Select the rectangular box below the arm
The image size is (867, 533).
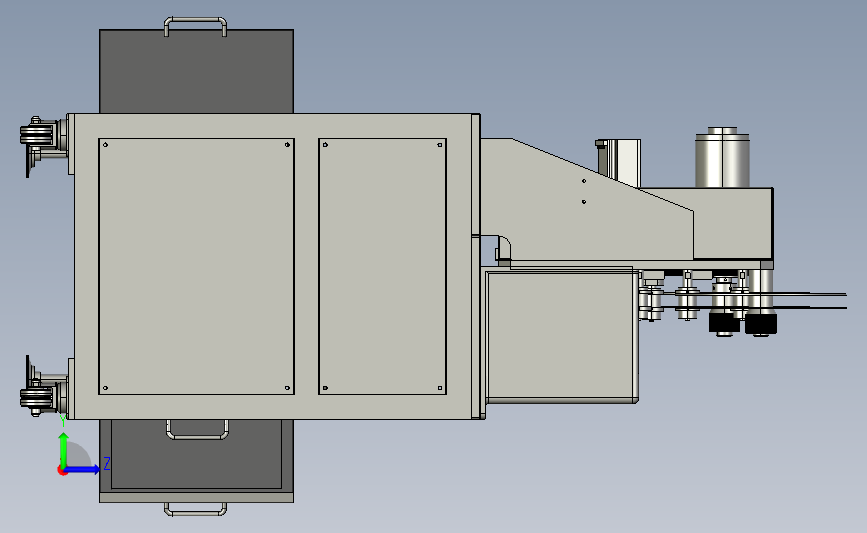(562, 336)
